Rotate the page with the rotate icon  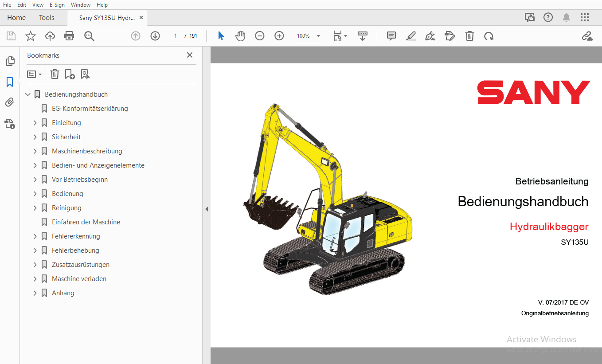pyautogui.click(x=489, y=36)
